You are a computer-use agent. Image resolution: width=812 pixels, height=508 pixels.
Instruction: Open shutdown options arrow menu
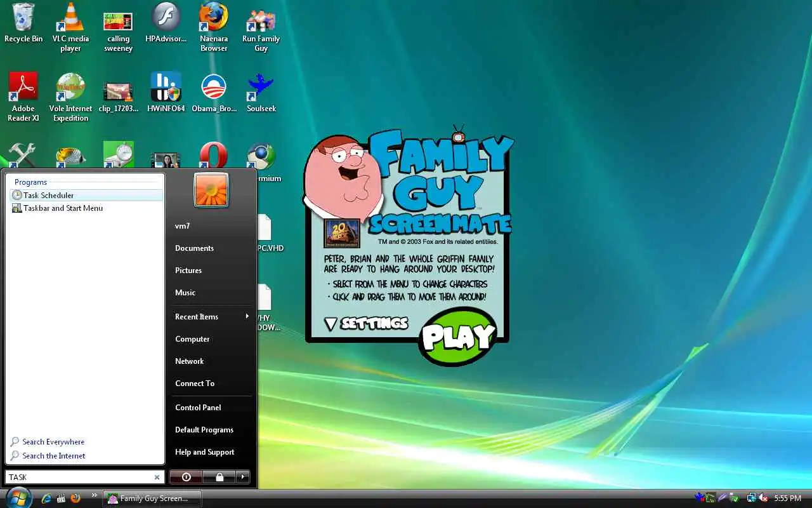[242, 477]
